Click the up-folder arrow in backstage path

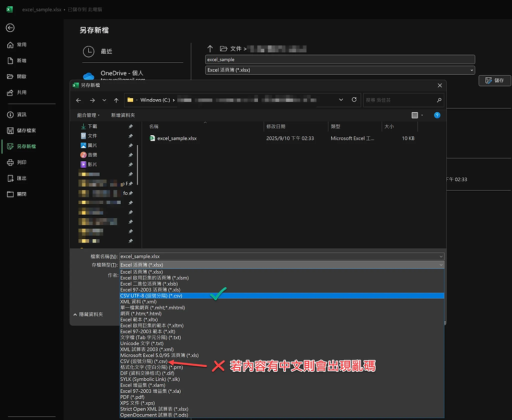[x=210, y=49]
